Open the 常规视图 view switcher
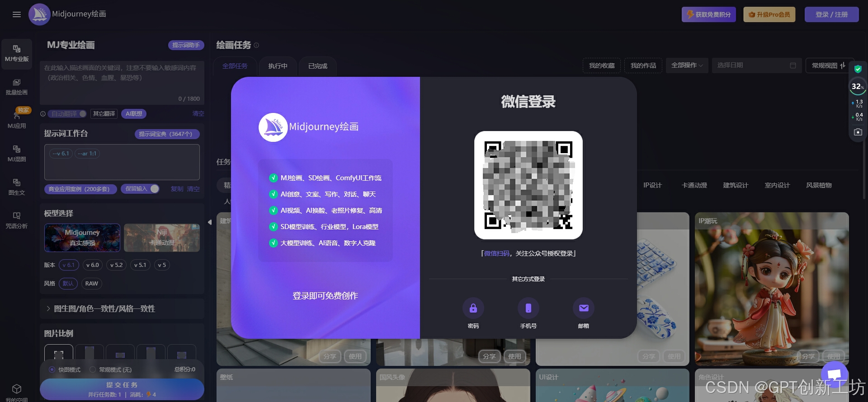This screenshot has width=868, height=402. [829, 65]
